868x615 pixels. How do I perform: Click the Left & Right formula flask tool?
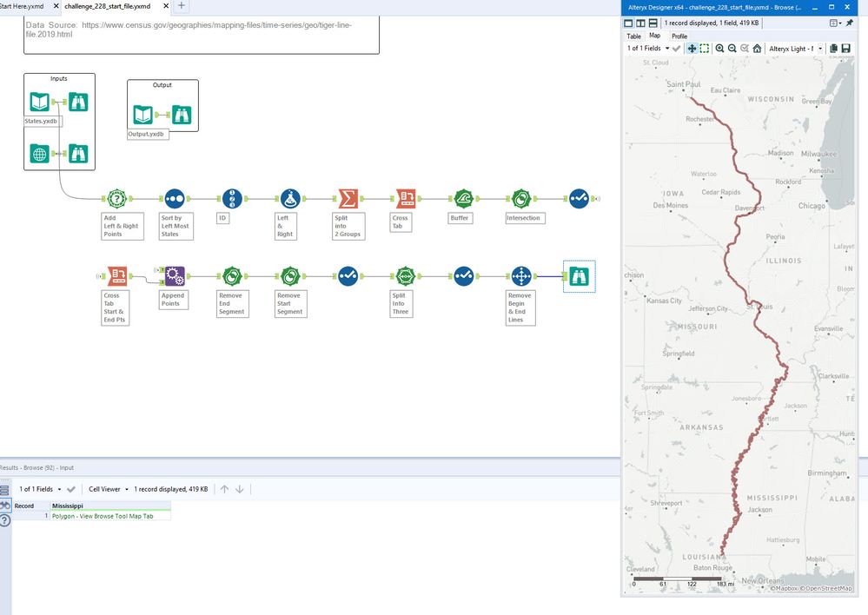click(x=290, y=198)
